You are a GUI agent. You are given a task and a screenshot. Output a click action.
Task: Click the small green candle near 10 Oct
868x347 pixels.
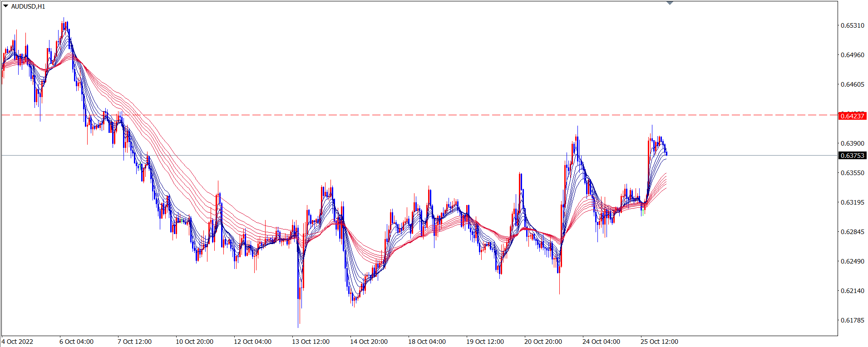[181, 221]
